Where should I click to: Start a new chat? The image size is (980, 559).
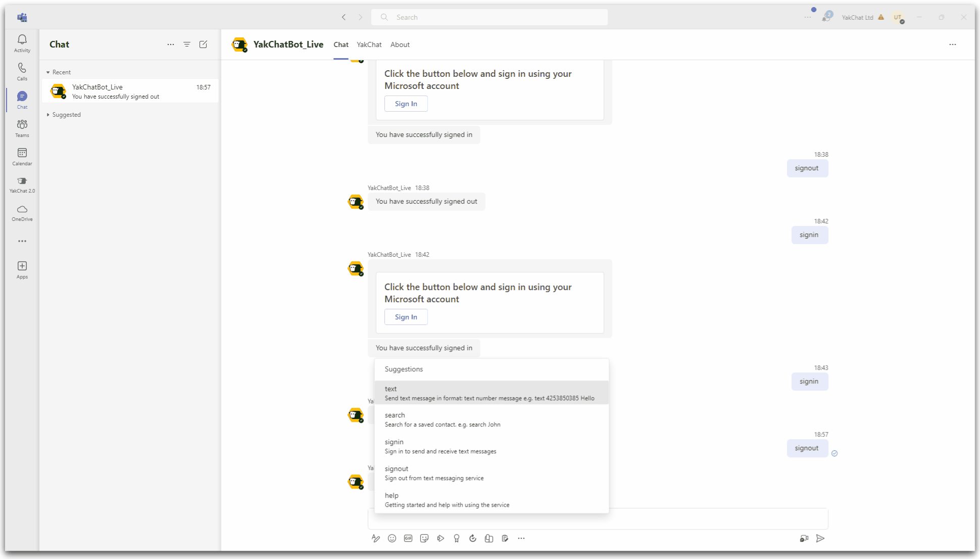[x=203, y=44]
